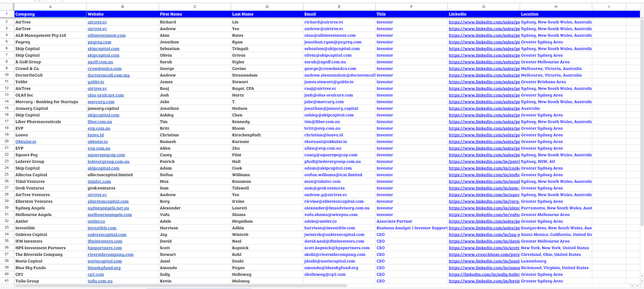This screenshot has width=644, height=289.
Task: Select the Luxembourg location cell
Action: [556, 261]
